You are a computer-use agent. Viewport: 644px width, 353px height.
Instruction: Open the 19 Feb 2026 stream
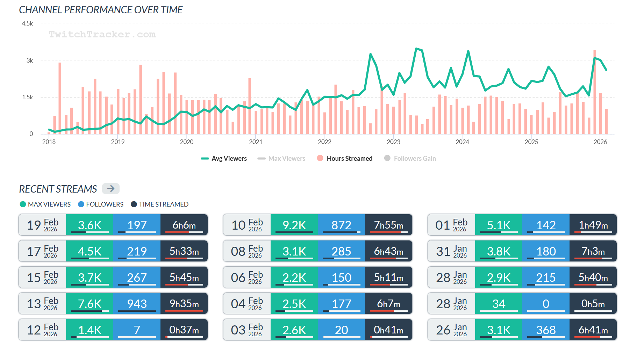coord(113,225)
